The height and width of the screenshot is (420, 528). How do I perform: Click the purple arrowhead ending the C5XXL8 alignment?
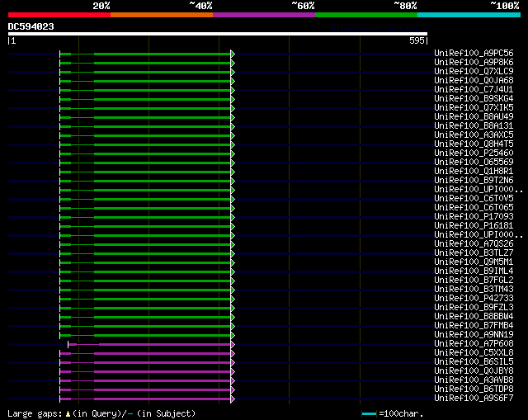click(x=233, y=354)
